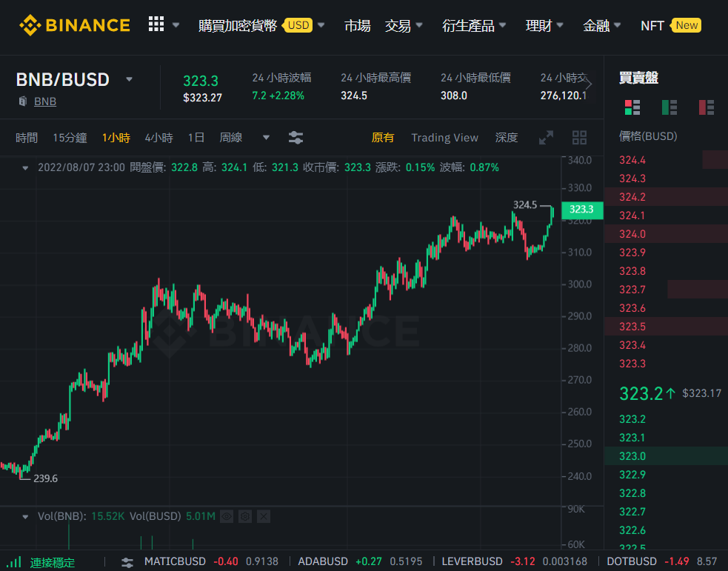Click the signal bars connection icon

click(x=14, y=562)
